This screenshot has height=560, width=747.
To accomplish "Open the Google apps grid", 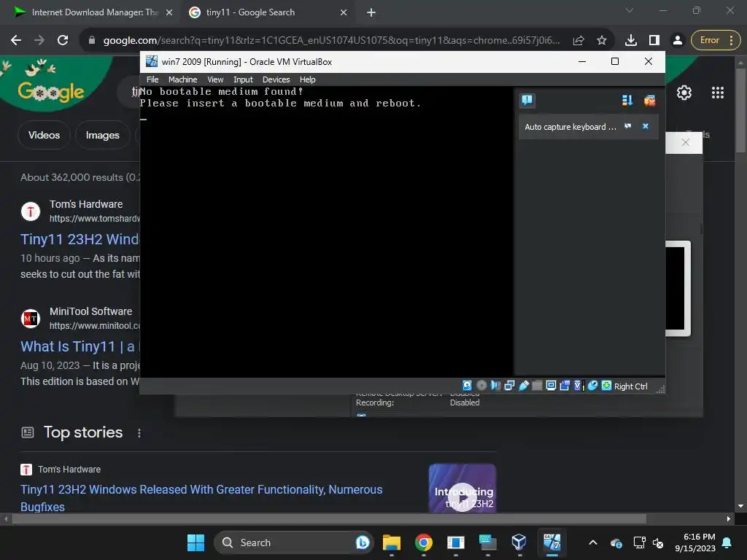I will click(718, 93).
